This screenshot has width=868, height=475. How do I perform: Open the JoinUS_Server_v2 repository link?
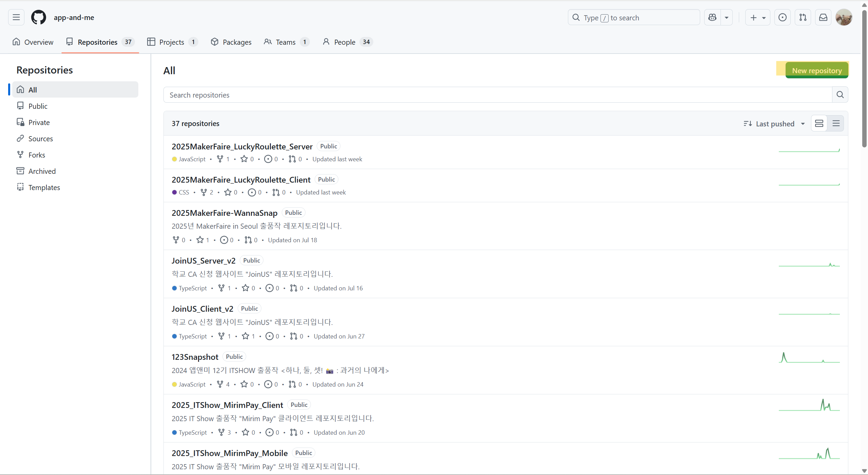203,261
